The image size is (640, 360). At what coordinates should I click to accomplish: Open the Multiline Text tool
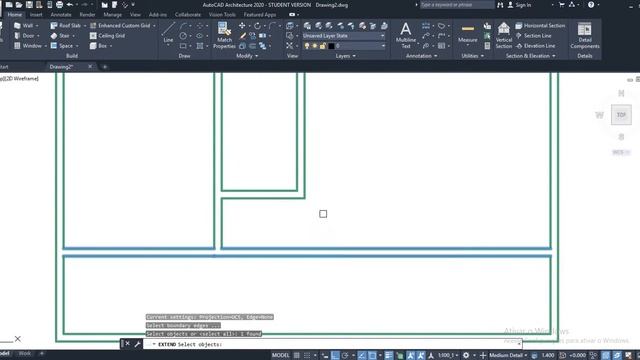tap(406, 36)
